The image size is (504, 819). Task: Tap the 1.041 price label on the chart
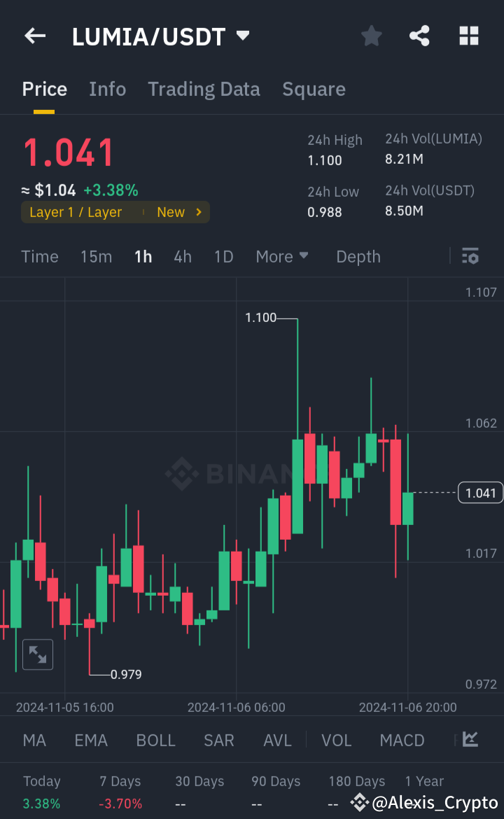pyautogui.click(x=480, y=493)
